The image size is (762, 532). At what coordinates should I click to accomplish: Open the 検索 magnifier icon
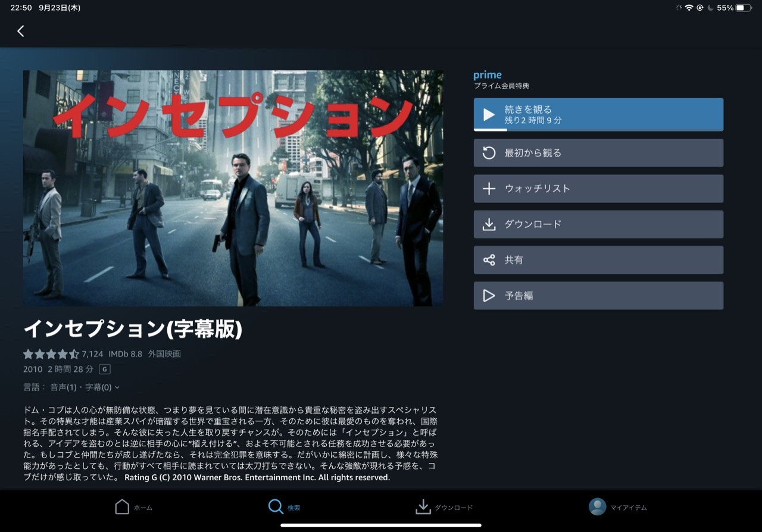pyautogui.click(x=276, y=507)
